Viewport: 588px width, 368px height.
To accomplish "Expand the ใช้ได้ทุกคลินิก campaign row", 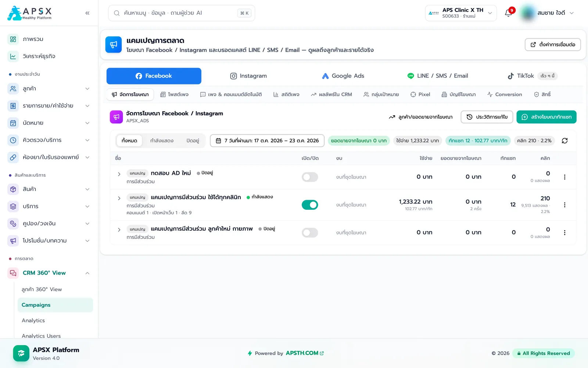I will coord(119,198).
